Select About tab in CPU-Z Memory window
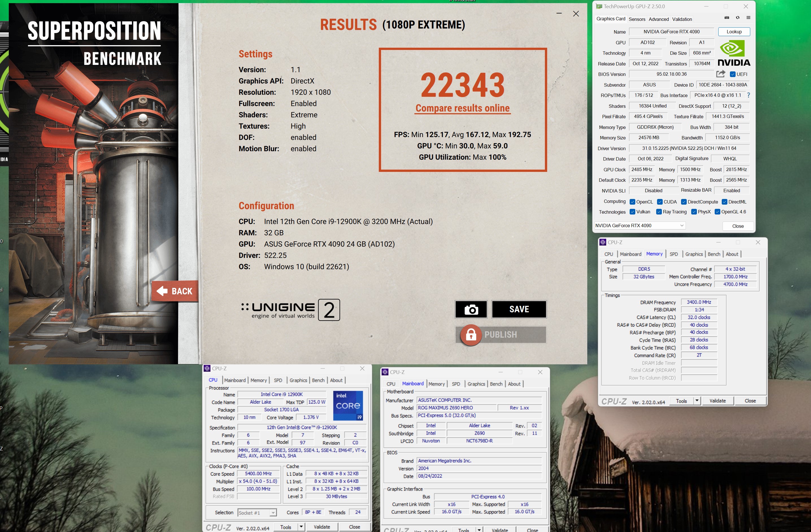 point(732,254)
